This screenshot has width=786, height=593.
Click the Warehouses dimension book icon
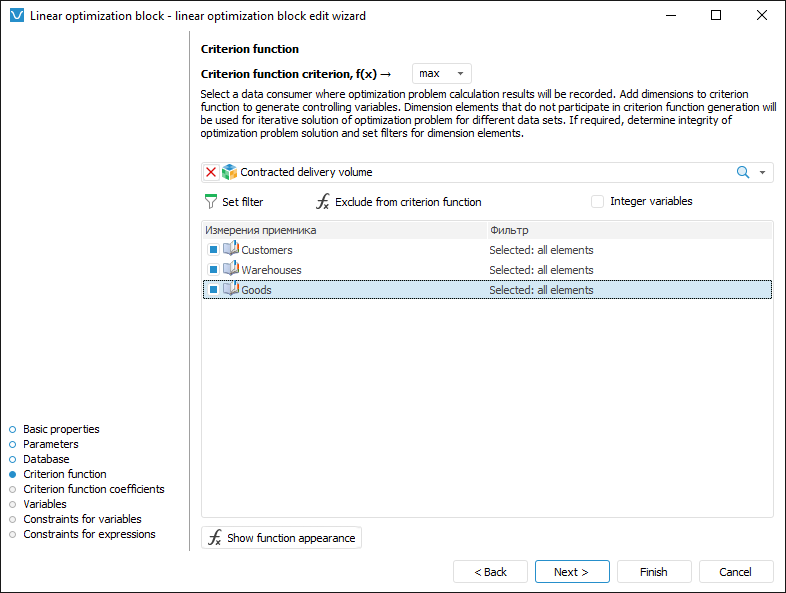click(231, 270)
